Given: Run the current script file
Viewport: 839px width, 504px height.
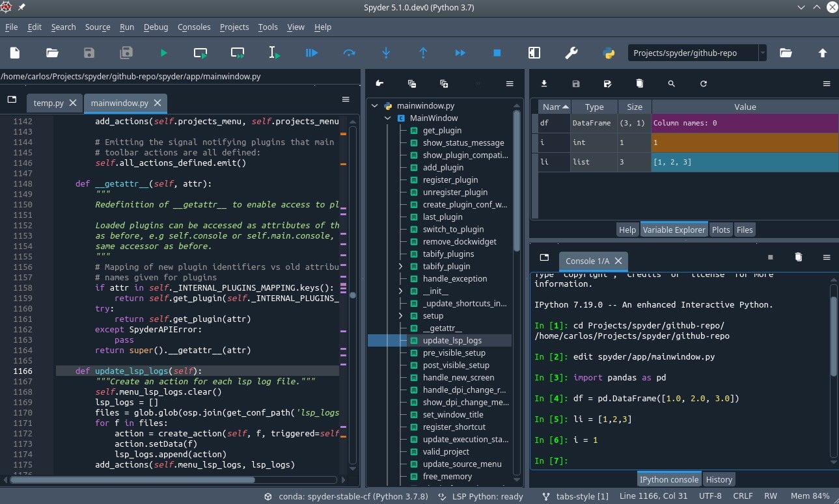Looking at the screenshot, I should coord(163,53).
